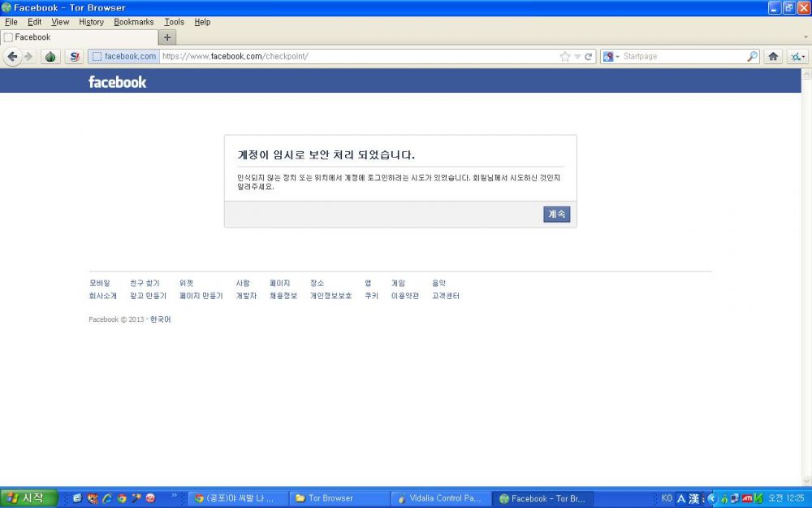The height and width of the screenshot is (508, 812).
Task: Switch to Tor Browser folder taskbar button
Action: (x=339, y=498)
